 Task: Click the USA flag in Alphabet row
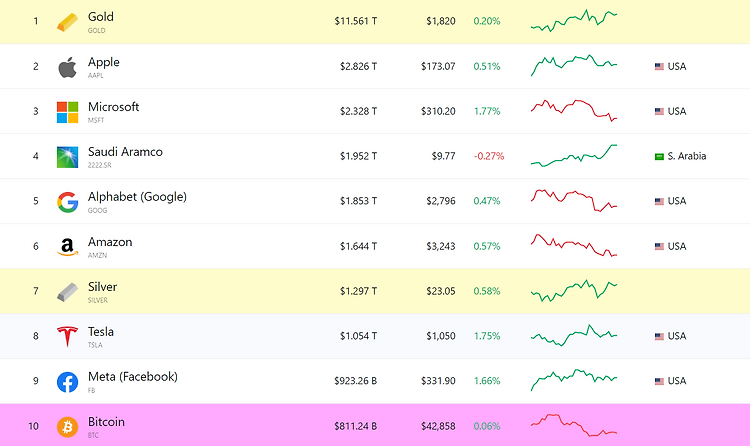point(659,201)
